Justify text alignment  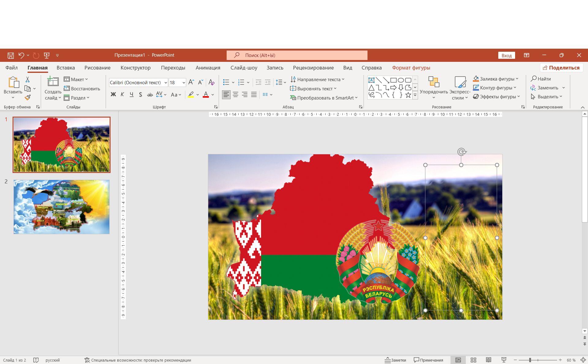click(x=254, y=95)
